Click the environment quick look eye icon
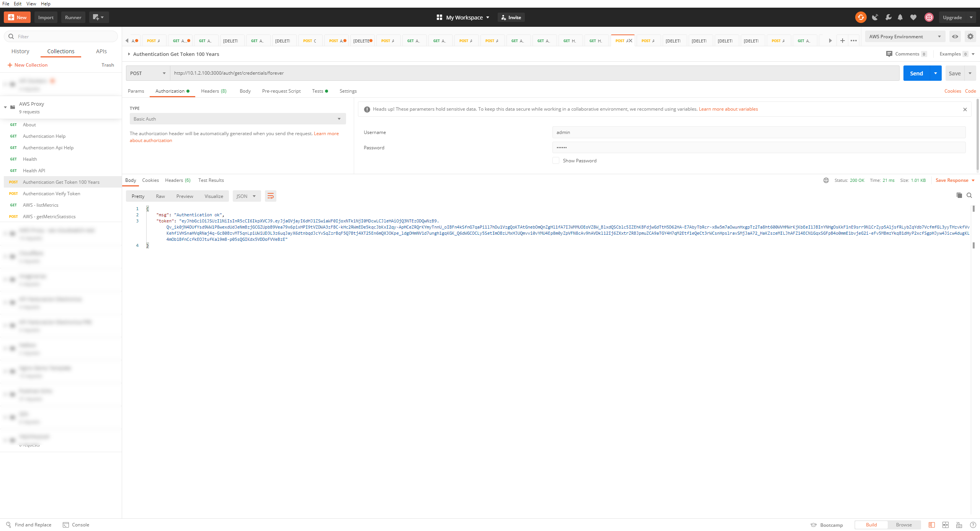The height and width of the screenshot is (531, 980). (x=955, y=37)
